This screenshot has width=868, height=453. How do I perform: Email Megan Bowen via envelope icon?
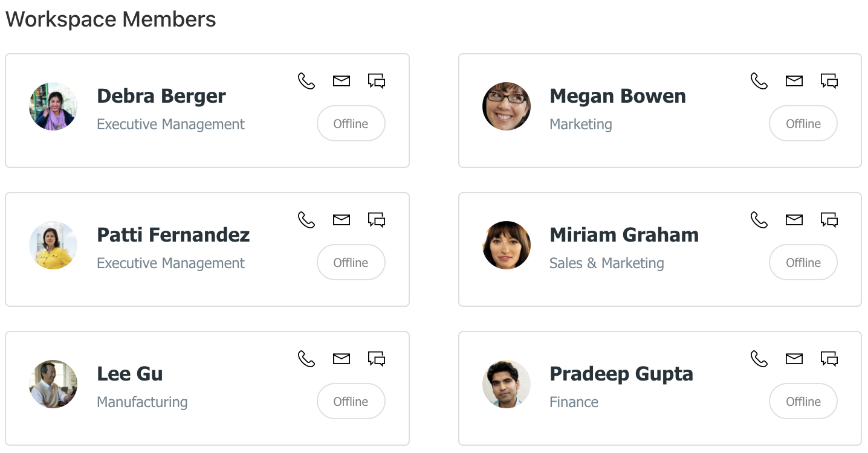click(x=794, y=81)
